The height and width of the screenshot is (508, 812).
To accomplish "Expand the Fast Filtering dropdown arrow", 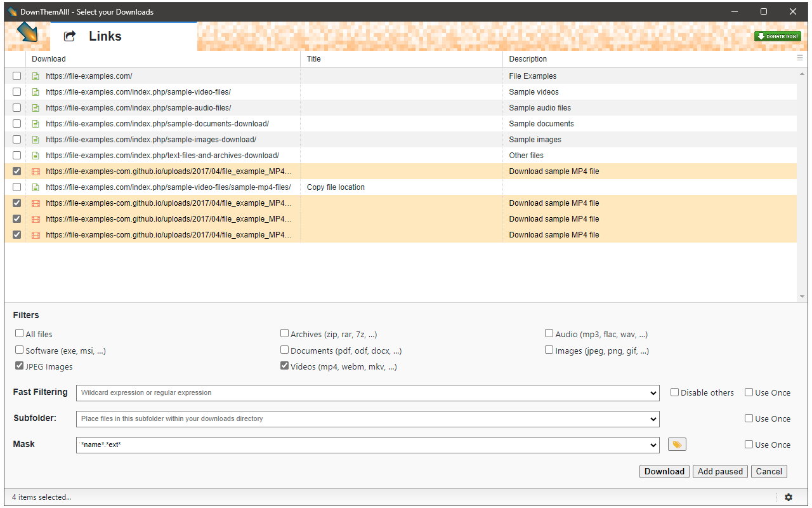I will [653, 393].
